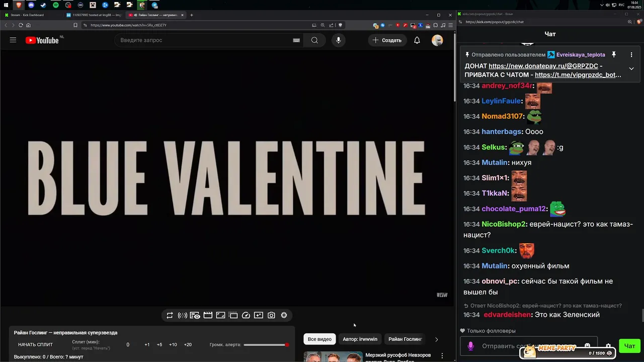The image size is (644, 362).
Task: Unpin message with the pin icon
Action: 614,55
